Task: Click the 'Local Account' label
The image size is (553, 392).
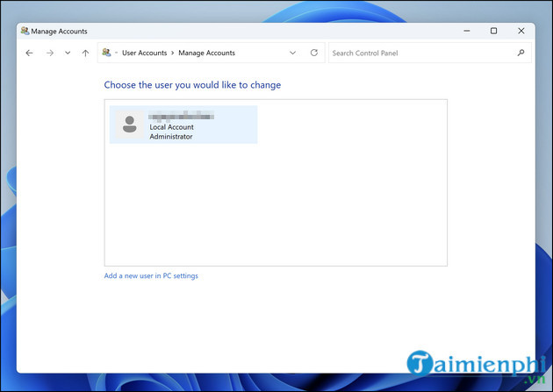Action: [x=171, y=127]
